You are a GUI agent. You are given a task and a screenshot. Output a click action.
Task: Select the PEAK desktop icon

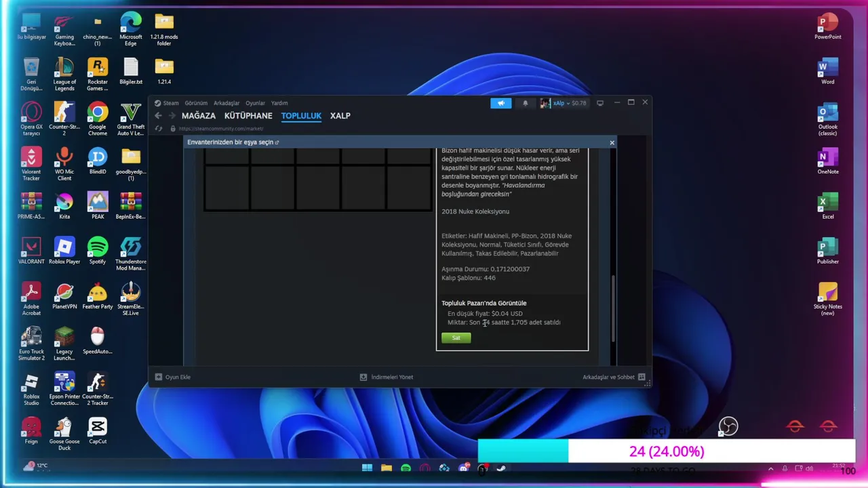coord(98,205)
